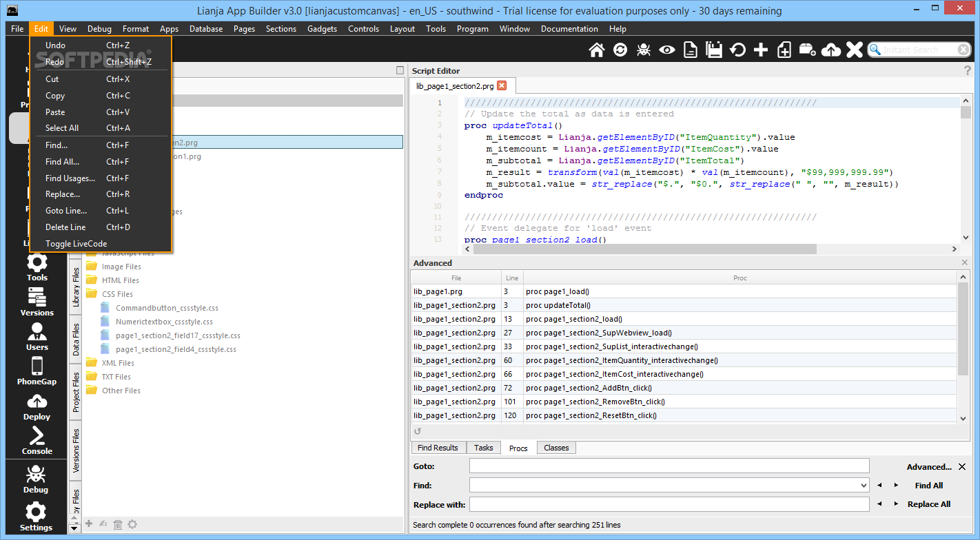Click into the Replace with input field

669,504
